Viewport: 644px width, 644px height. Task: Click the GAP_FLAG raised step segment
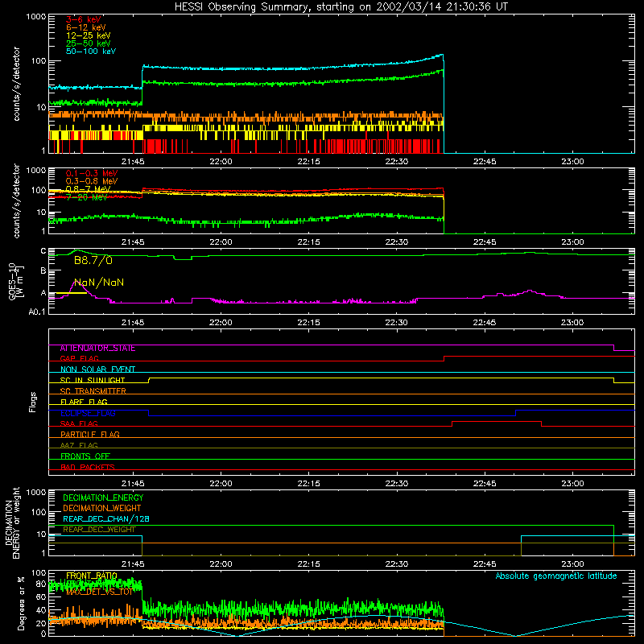[539, 357]
